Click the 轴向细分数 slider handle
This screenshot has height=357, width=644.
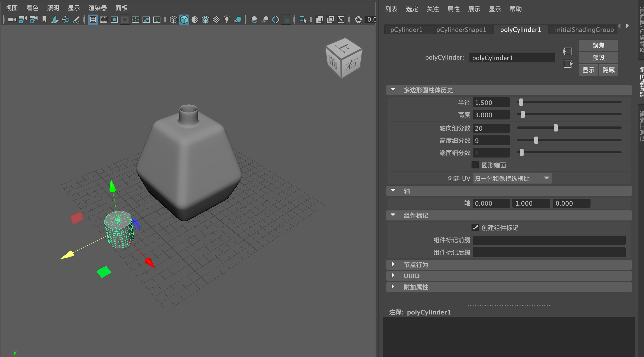[x=556, y=128]
